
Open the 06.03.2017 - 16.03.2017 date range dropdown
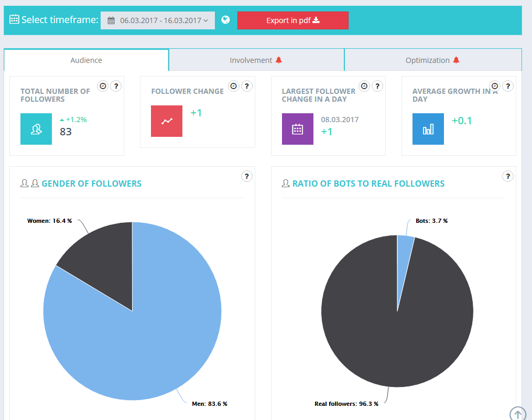click(x=157, y=20)
